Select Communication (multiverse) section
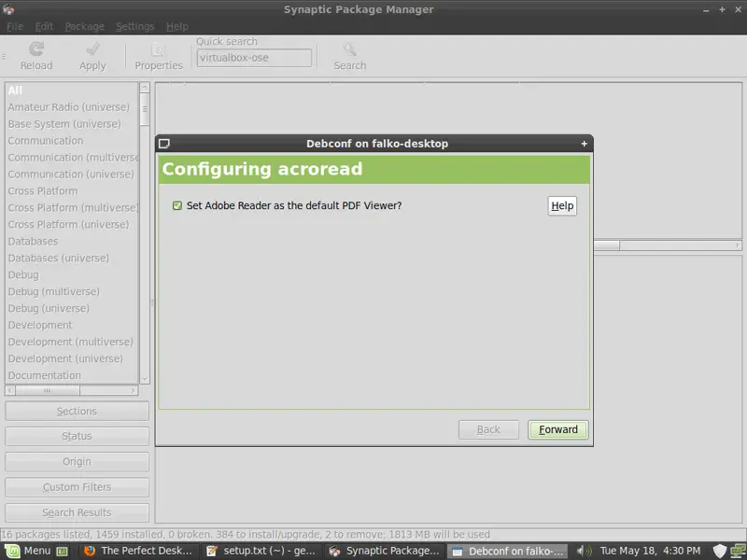 (x=73, y=157)
